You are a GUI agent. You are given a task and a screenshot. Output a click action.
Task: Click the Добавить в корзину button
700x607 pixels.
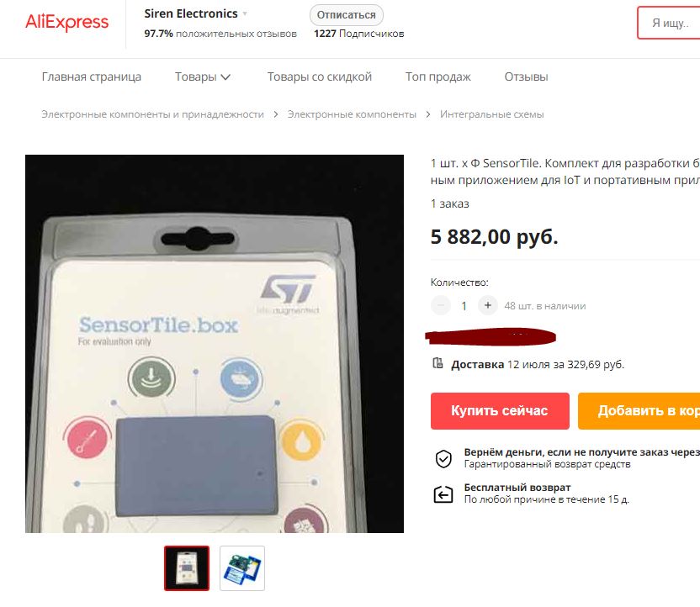[639, 411]
